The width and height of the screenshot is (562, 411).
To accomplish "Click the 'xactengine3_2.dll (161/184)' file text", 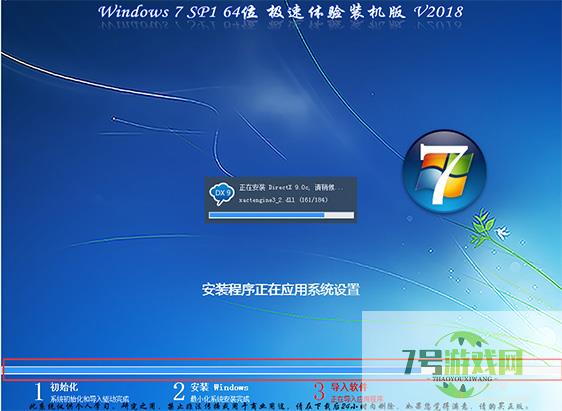I will (x=283, y=200).
